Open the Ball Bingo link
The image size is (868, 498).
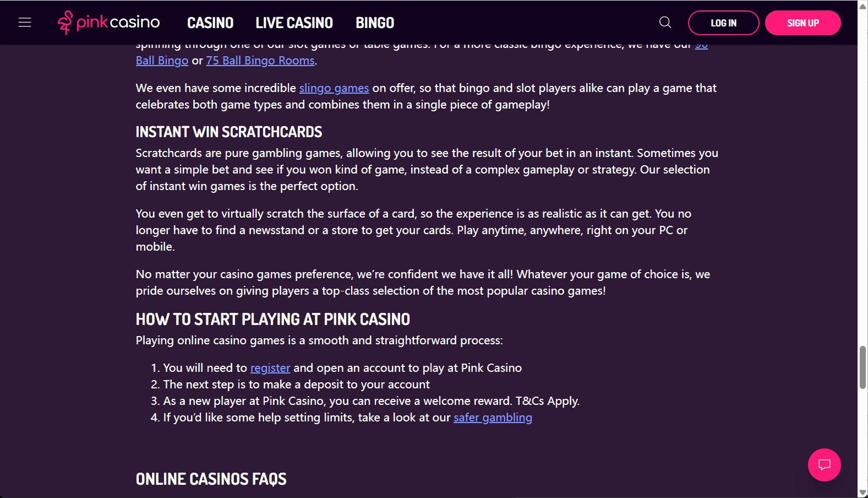tap(162, 61)
